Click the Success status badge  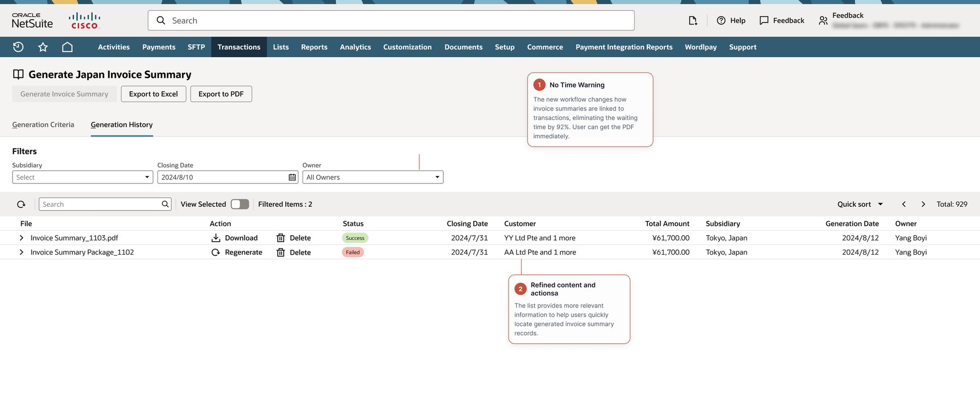[355, 238]
